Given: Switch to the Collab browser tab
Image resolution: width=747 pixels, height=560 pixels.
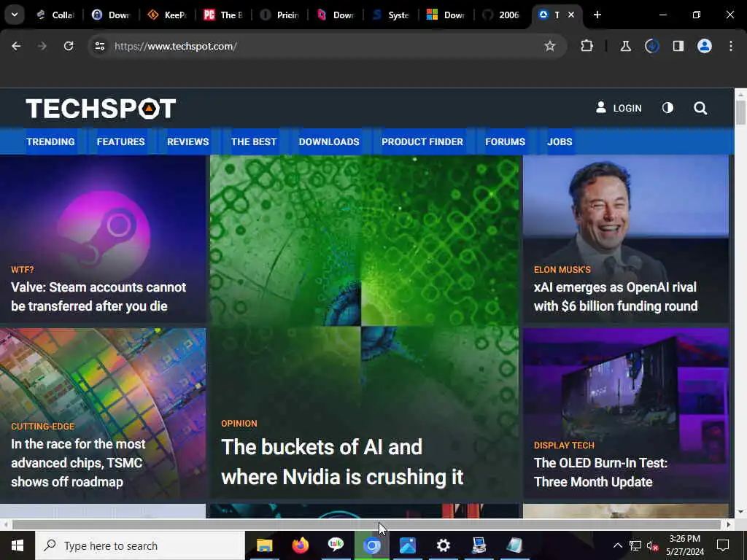Looking at the screenshot, I should [x=56, y=15].
